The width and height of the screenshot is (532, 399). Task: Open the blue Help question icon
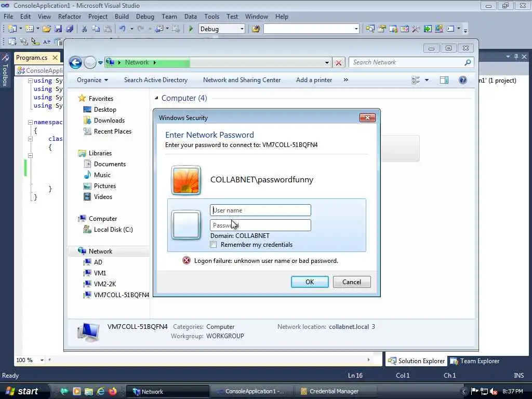click(463, 80)
